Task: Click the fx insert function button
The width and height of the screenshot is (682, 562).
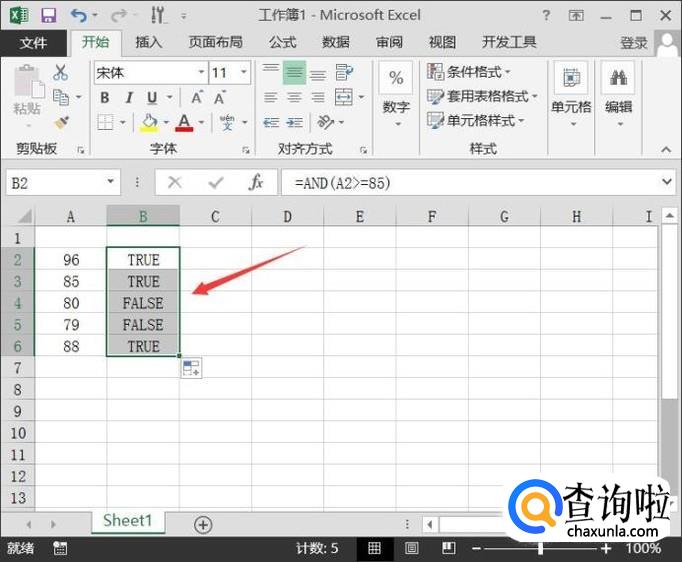Action: pyautogui.click(x=256, y=182)
